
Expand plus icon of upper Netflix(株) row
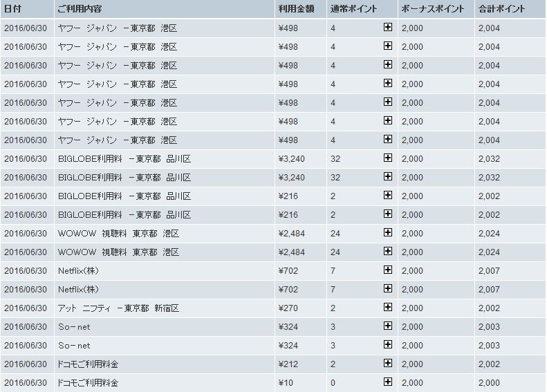(x=387, y=270)
